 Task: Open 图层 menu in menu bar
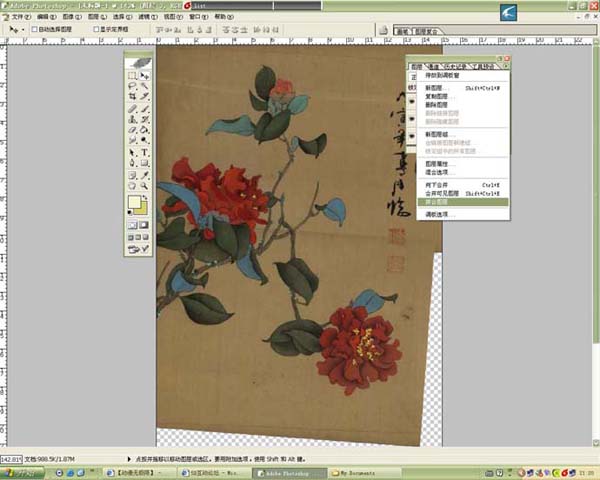[x=97, y=17]
